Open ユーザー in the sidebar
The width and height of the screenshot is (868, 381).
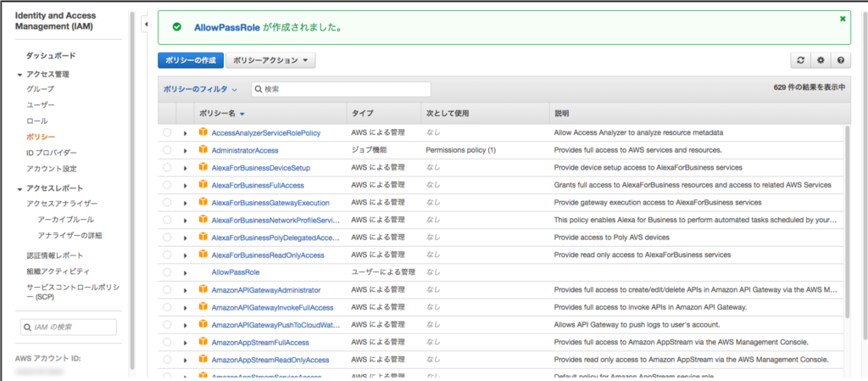click(x=41, y=105)
